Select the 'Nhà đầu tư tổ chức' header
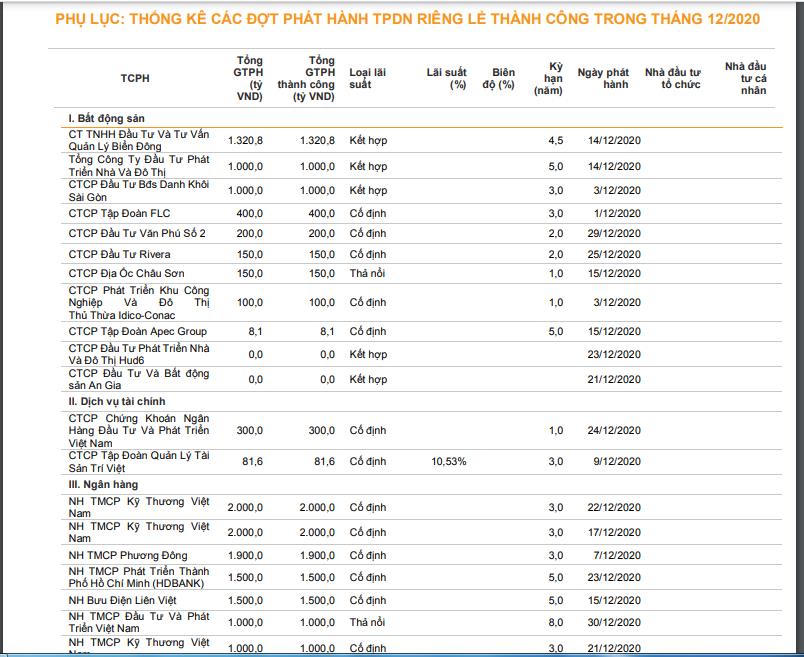The height and width of the screenshot is (657, 804). 673,78
